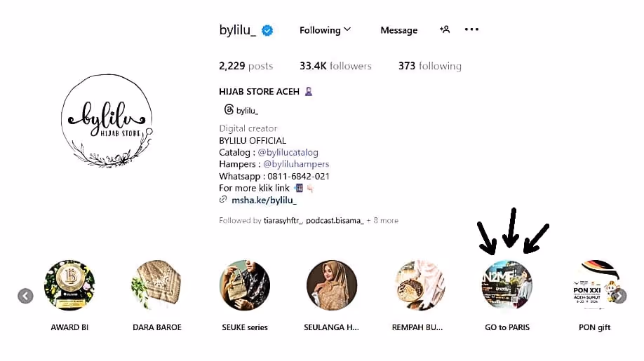Show the '+ 8 more' followers
Viewport: 644px width, 361px height.
pos(382,220)
